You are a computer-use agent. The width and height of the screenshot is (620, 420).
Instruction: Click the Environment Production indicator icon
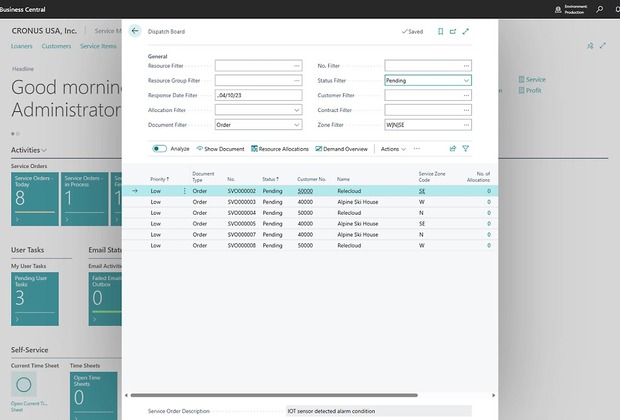tap(558, 9)
